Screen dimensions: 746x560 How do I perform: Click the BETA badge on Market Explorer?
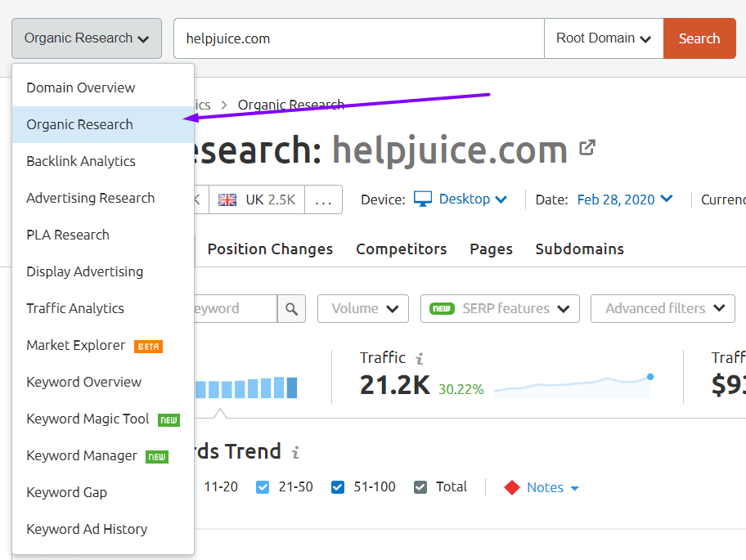click(148, 347)
